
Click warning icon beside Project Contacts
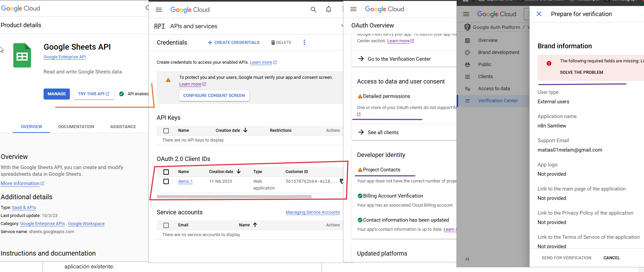(360, 170)
